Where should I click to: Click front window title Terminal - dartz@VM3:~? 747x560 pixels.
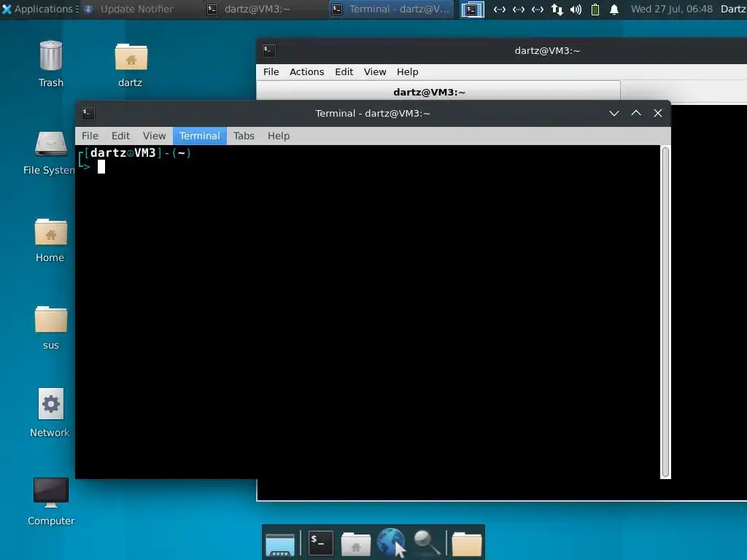pyautogui.click(x=373, y=113)
